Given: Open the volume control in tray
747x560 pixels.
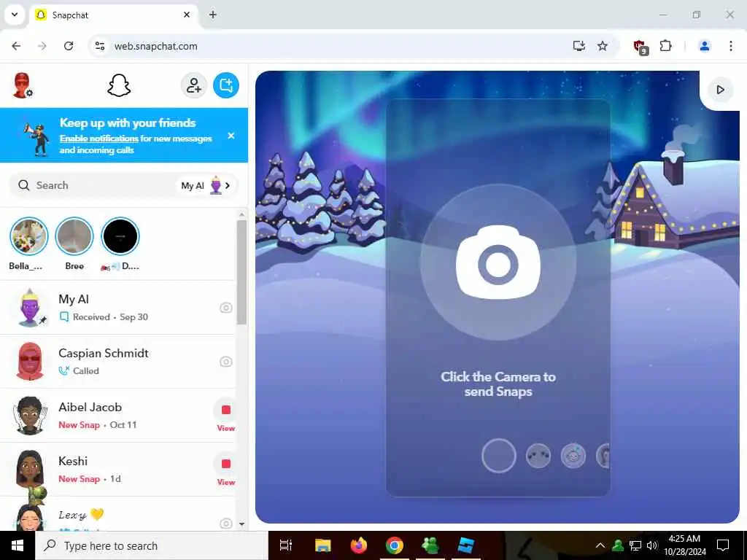Looking at the screenshot, I should 652,545.
